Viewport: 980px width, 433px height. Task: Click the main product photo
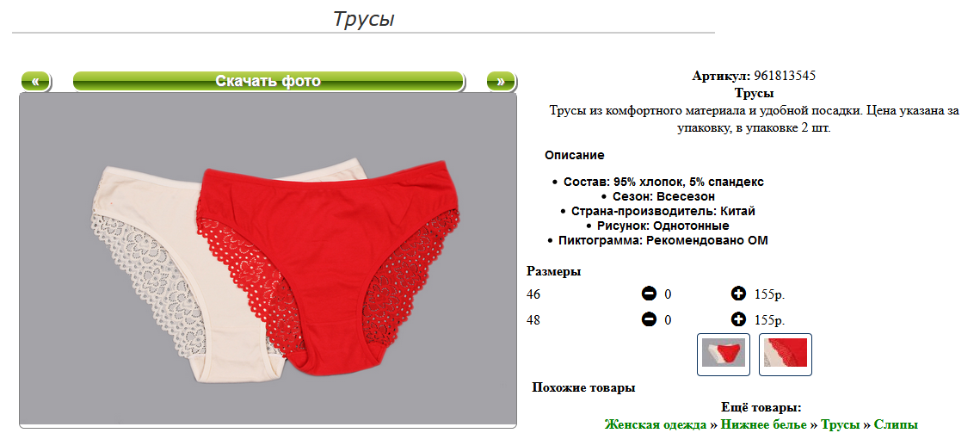coord(268,260)
